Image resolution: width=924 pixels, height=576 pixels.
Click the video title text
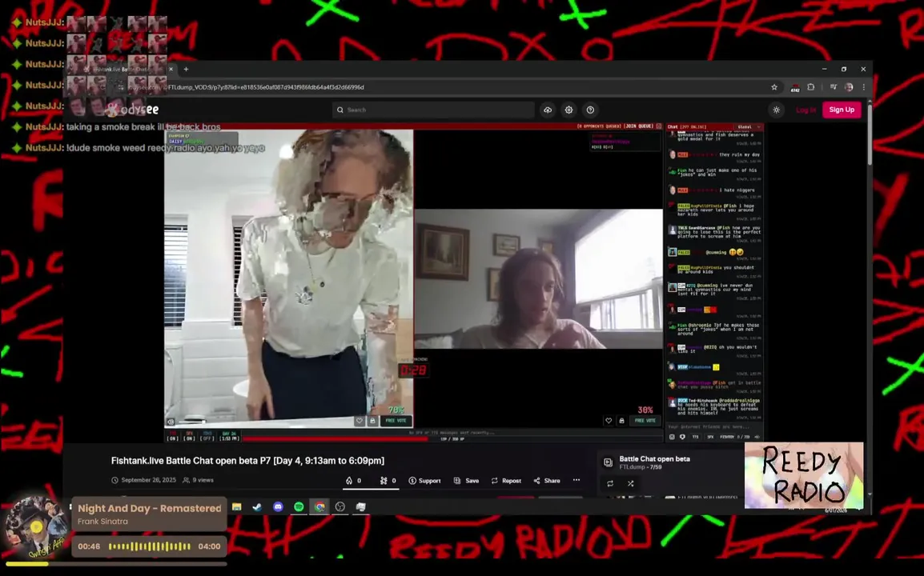pyautogui.click(x=247, y=461)
